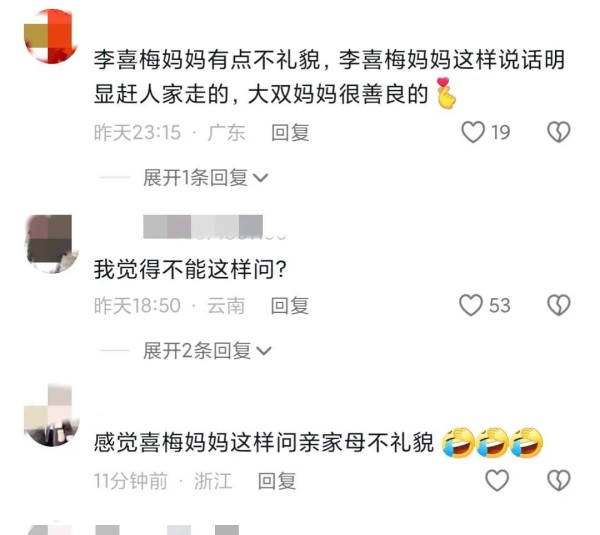
Task: Like the comment with 53 likes
Action: click(x=471, y=305)
